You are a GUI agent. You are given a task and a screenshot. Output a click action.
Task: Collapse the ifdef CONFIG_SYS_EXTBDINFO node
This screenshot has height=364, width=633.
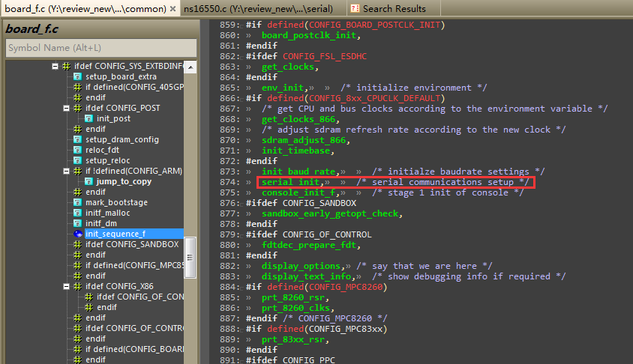pyautogui.click(x=55, y=66)
